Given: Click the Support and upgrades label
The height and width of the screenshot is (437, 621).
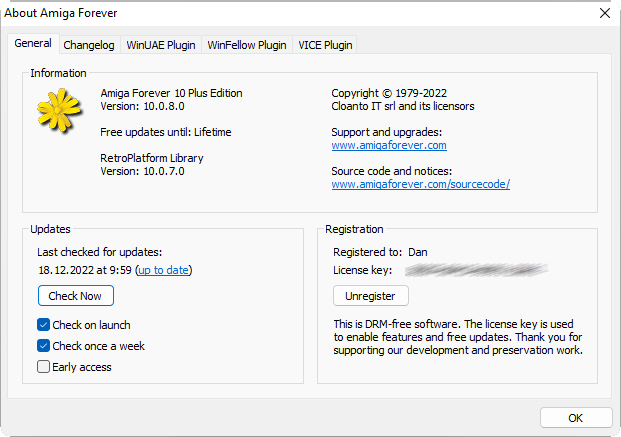Looking at the screenshot, I should (387, 132).
